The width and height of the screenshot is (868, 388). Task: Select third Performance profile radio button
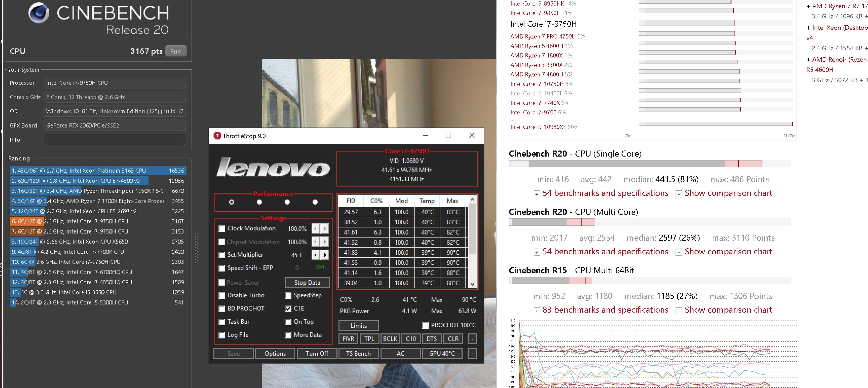(x=287, y=202)
